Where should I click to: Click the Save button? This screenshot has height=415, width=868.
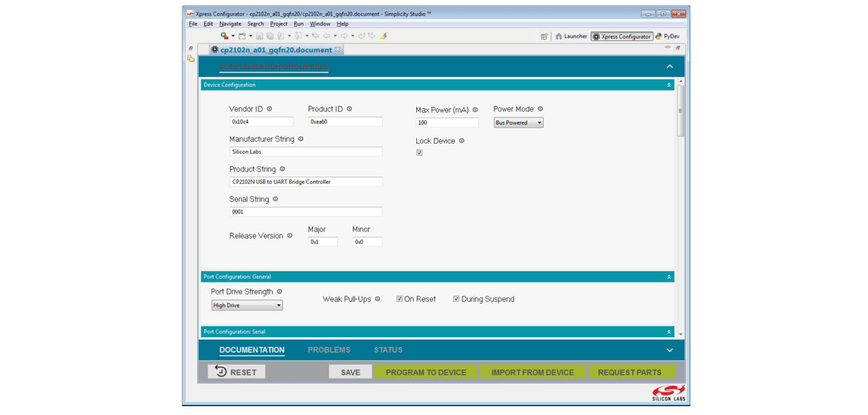pos(351,372)
